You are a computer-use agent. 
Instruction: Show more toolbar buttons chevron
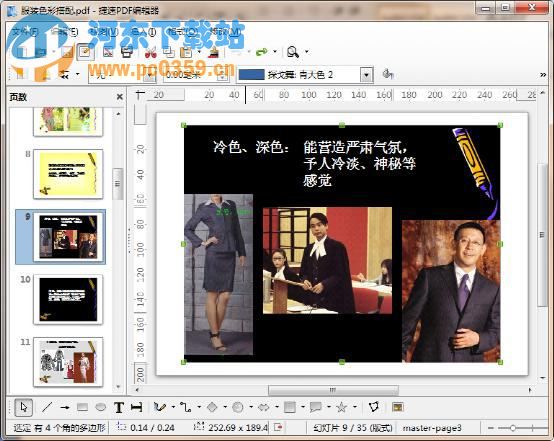point(543,75)
